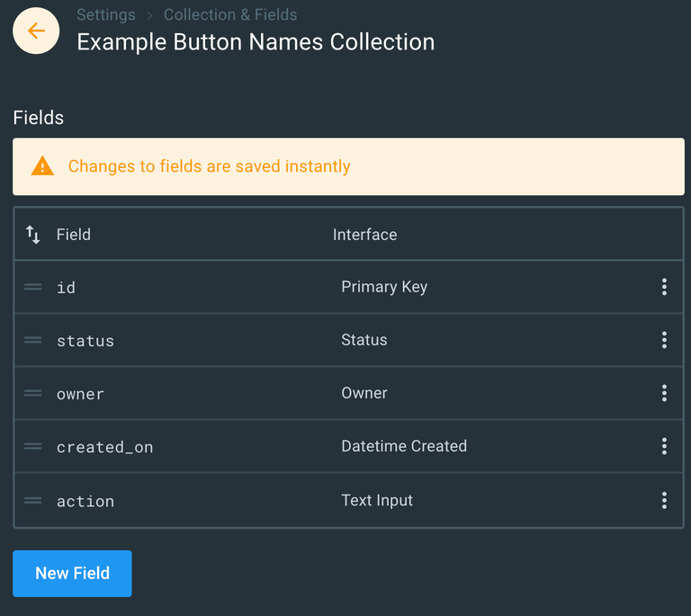Open the three-dot menu for id field

[x=664, y=287]
